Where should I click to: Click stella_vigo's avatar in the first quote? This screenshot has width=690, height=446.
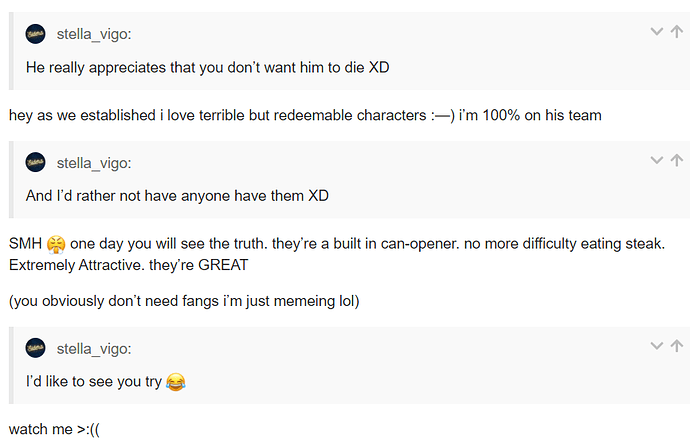(36, 34)
